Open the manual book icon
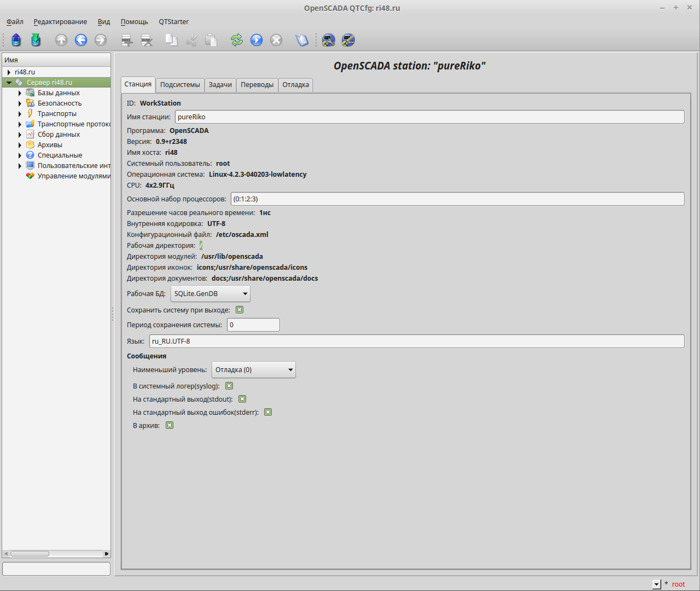This screenshot has height=591, width=700. pyautogui.click(x=302, y=40)
